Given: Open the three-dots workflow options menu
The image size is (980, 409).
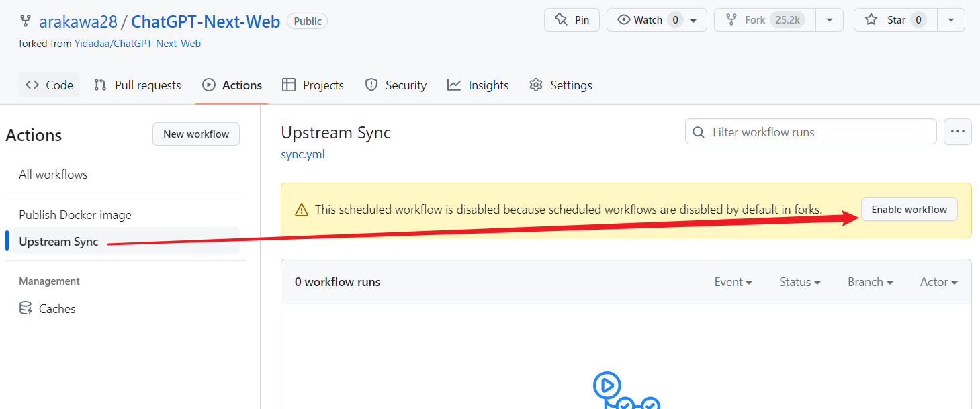Looking at the screenshot, I should point(958,132).
